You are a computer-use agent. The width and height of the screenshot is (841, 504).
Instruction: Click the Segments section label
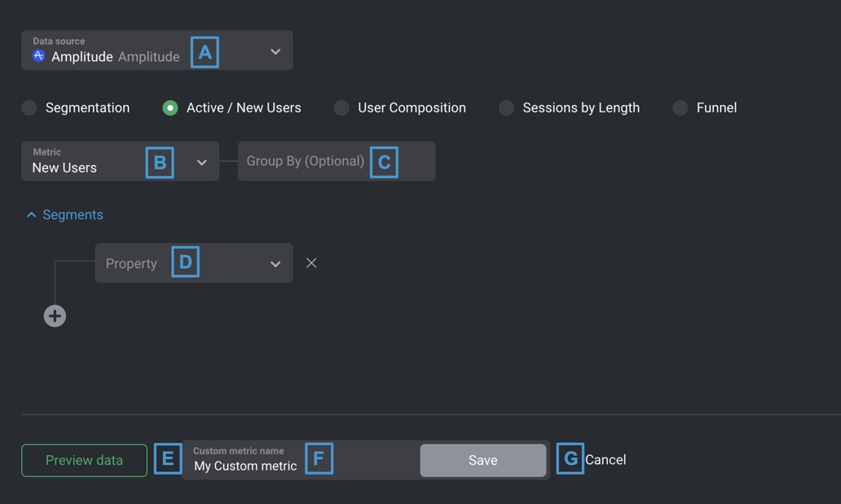click(x=73, y=214)
